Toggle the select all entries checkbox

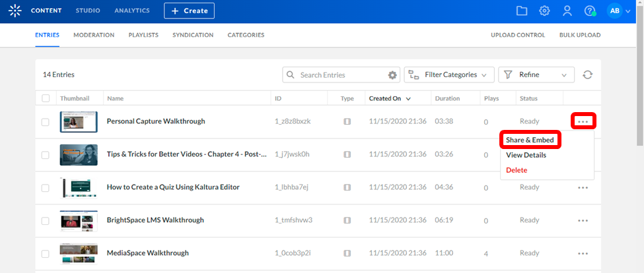point(46,98)
